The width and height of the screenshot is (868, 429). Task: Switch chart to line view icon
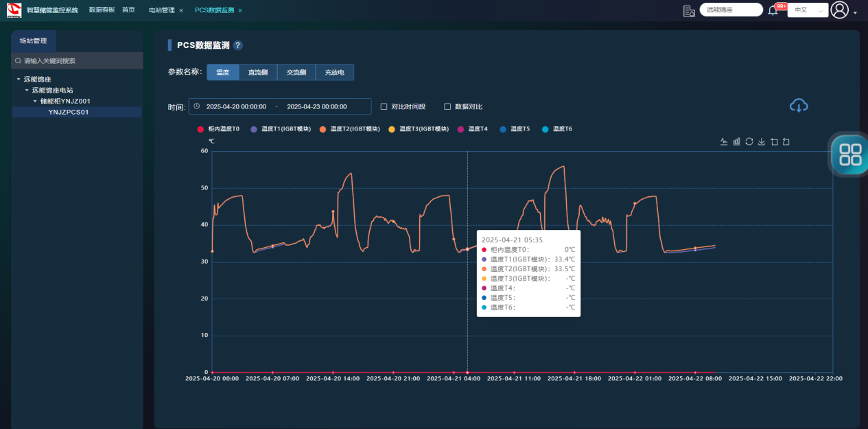point(723,142)
